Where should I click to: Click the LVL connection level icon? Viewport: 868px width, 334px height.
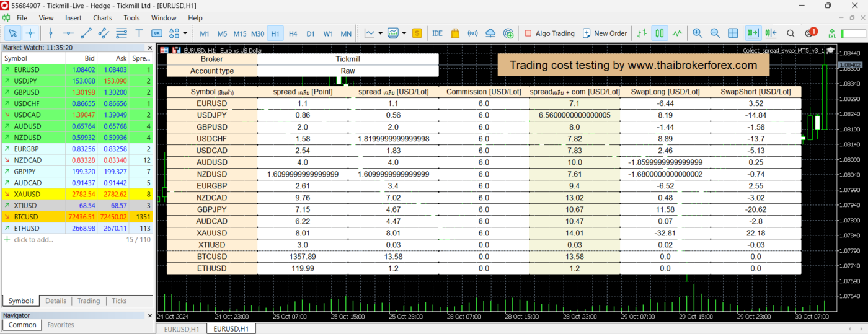(x=831, y=33)
